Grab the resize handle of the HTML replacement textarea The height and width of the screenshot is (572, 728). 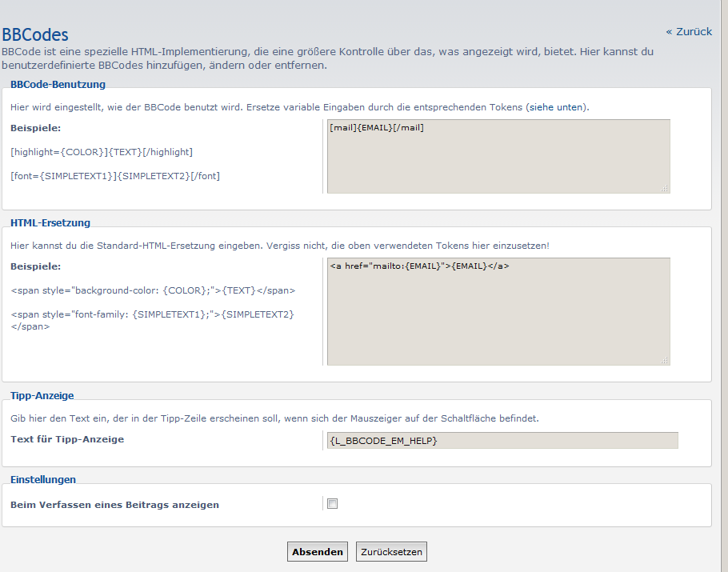(x=665, y=361)
